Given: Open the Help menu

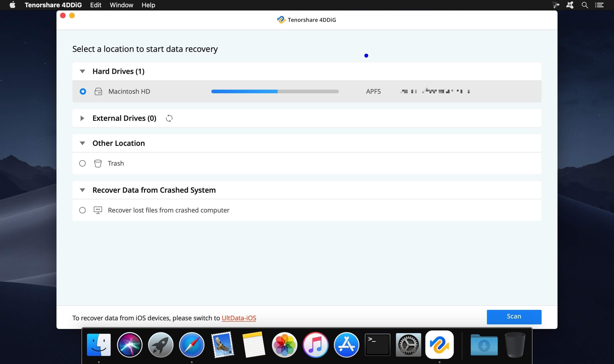Looking at the screenshot, I should 148,5.
